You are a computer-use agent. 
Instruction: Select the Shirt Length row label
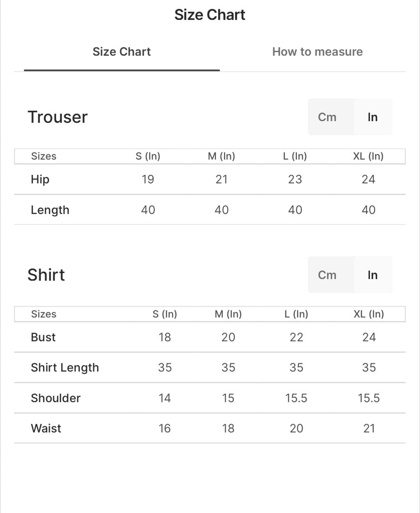pos(65,367)
